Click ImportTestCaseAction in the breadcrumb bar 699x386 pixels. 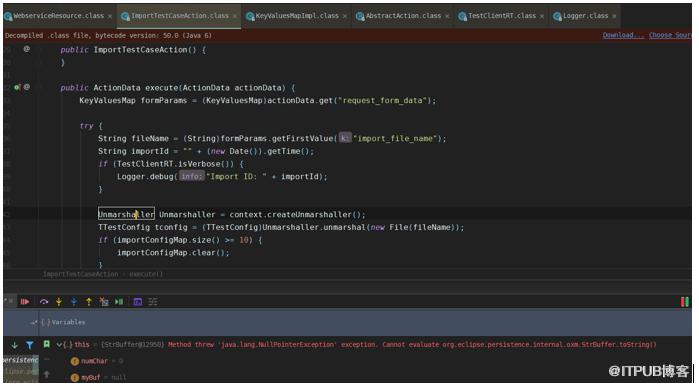[81, 274]
